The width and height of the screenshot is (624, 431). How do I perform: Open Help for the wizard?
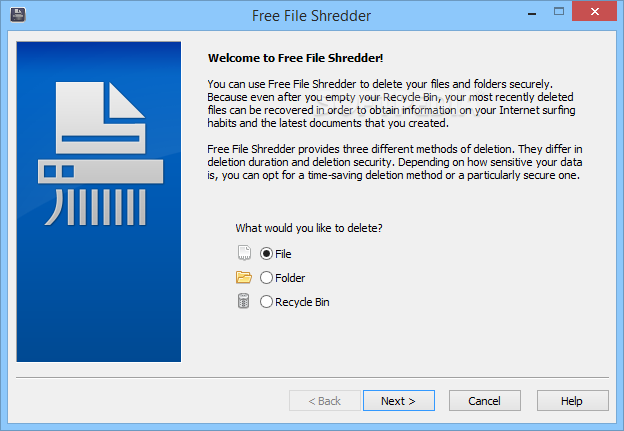pyautogui.click(x=572, y=401)
